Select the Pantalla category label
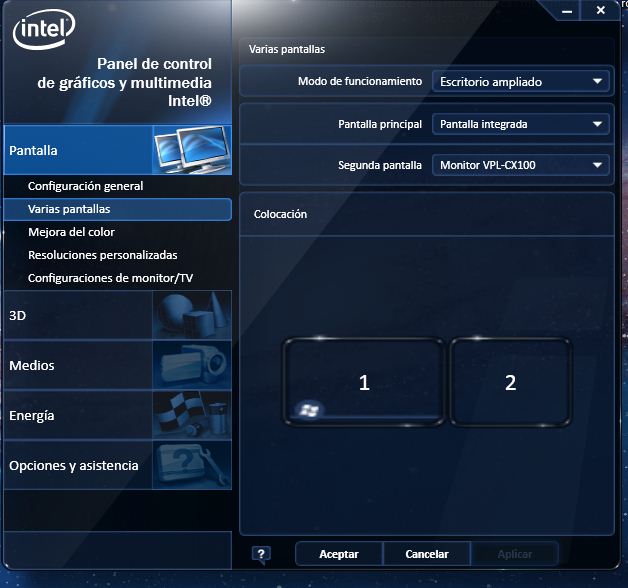The height and width of the screenshot is (588, 628). [x=33, y=151]
